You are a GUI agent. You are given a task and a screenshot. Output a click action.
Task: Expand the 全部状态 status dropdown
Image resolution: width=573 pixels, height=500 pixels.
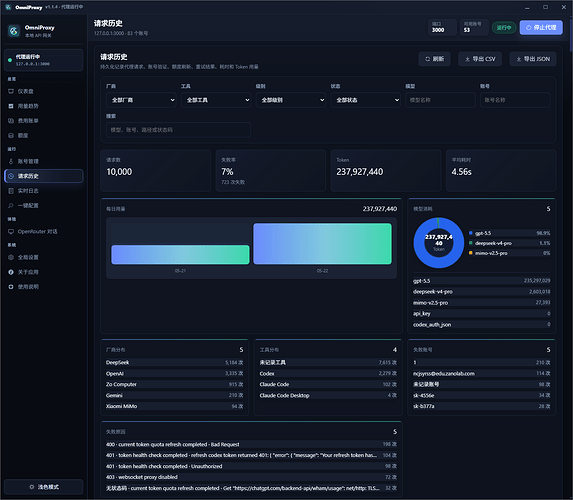click(366, 100)
